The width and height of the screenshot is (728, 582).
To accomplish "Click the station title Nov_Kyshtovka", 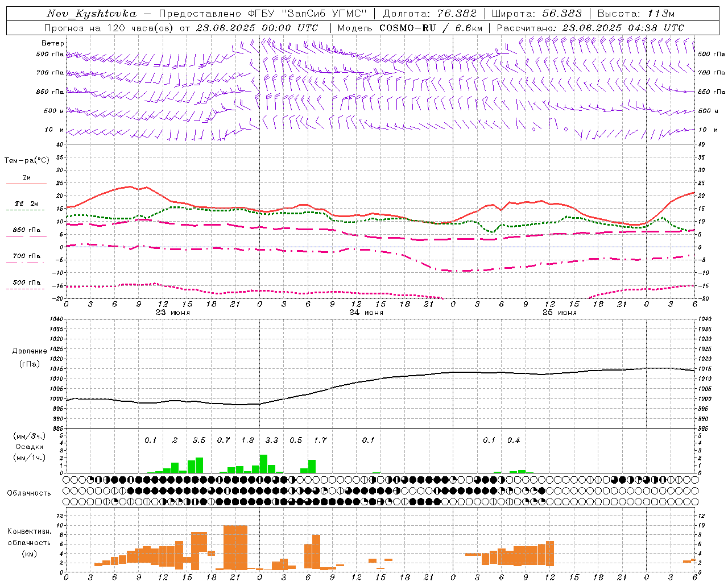I will click(92, 14).
